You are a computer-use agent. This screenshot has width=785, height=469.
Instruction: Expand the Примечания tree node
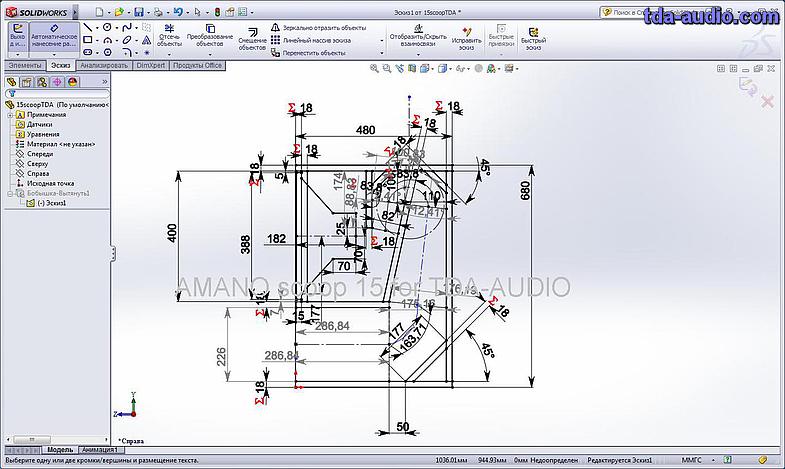pyautogui.click(x=10, y=115)
